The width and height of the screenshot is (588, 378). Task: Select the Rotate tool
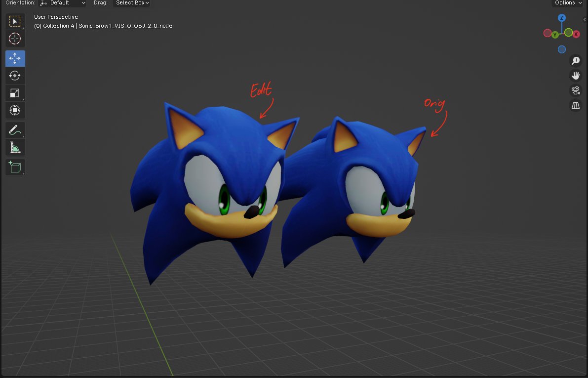[15, 76]
